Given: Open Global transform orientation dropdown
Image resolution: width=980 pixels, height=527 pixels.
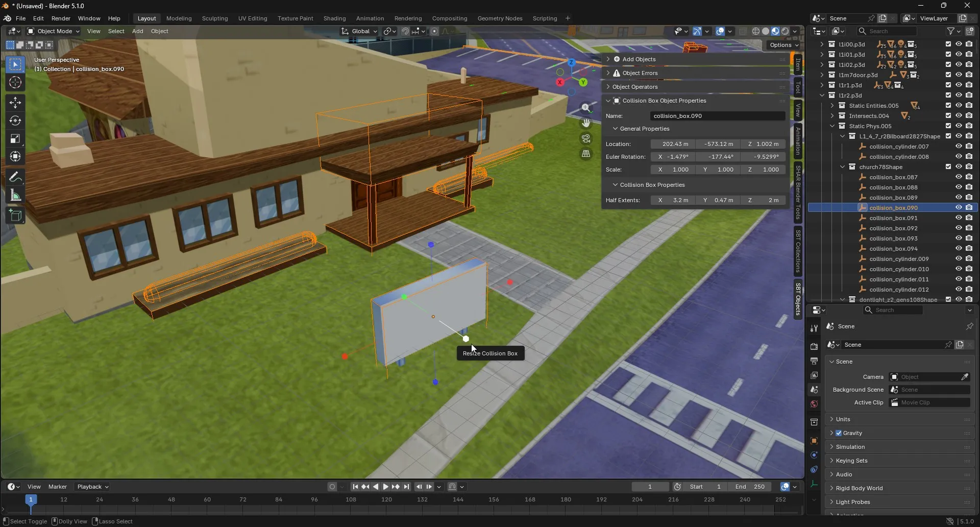Looking at the screenshot, I should pyautogui.click(x=360, y=31).
